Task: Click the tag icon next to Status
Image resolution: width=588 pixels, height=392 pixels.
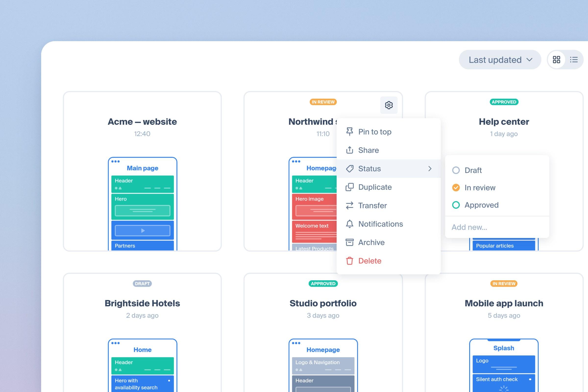Action: click(x=350, y=169)
